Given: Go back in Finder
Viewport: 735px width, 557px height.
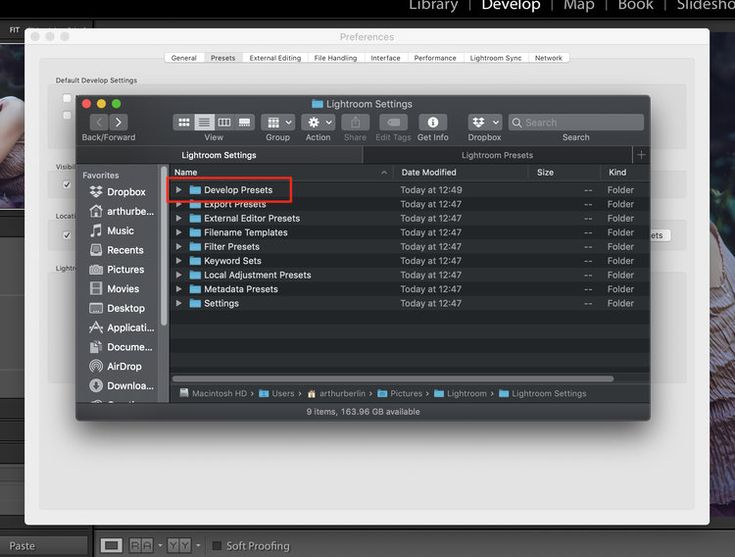Looking at the screenshot, I should tap(99, 122).
